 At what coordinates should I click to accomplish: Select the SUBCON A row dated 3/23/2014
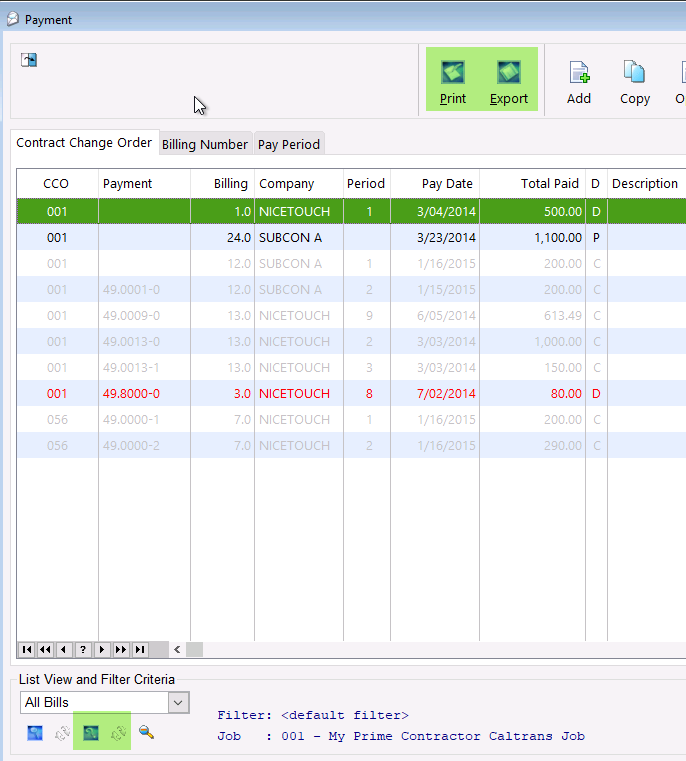pos(351,238)
